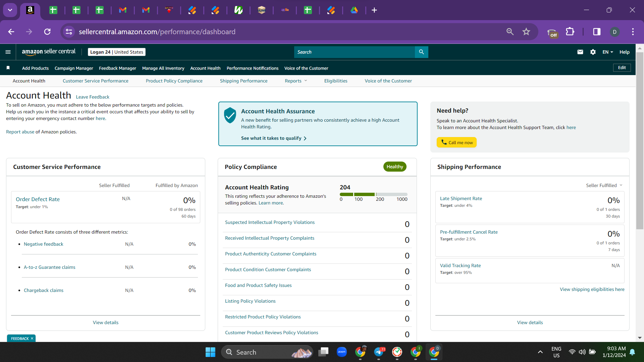Open the Late Shipment Rate link

(x=461, y=198)
